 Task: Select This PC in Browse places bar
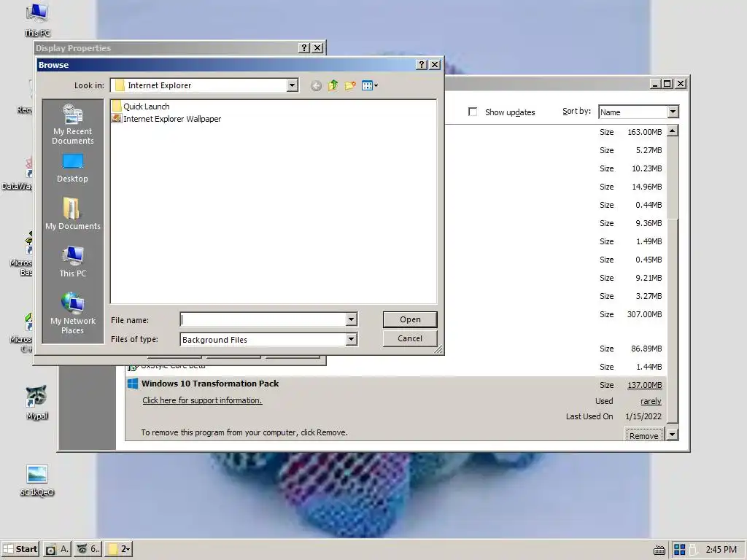[72, 262]
